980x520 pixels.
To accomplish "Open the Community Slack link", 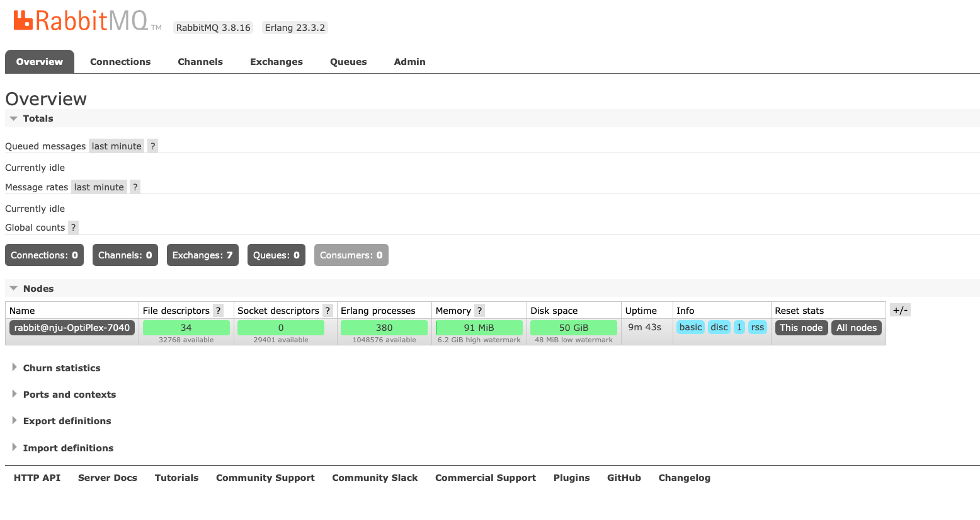I will point(375,478).
